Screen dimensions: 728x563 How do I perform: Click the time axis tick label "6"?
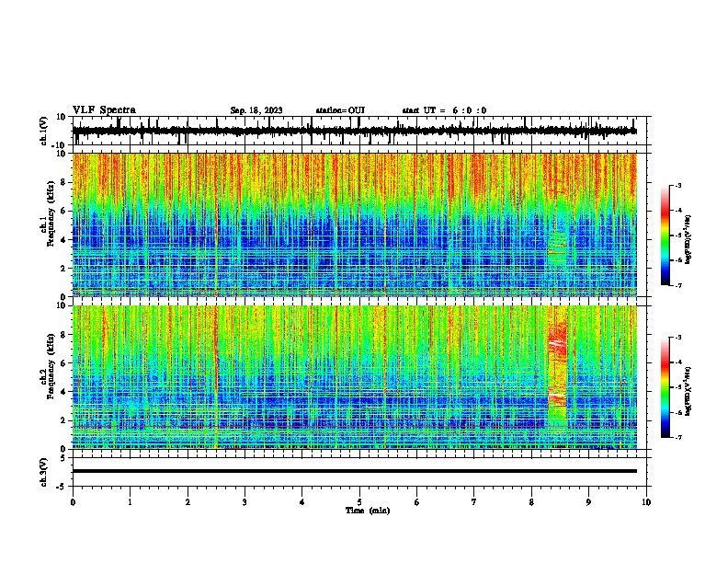[417, 502]
